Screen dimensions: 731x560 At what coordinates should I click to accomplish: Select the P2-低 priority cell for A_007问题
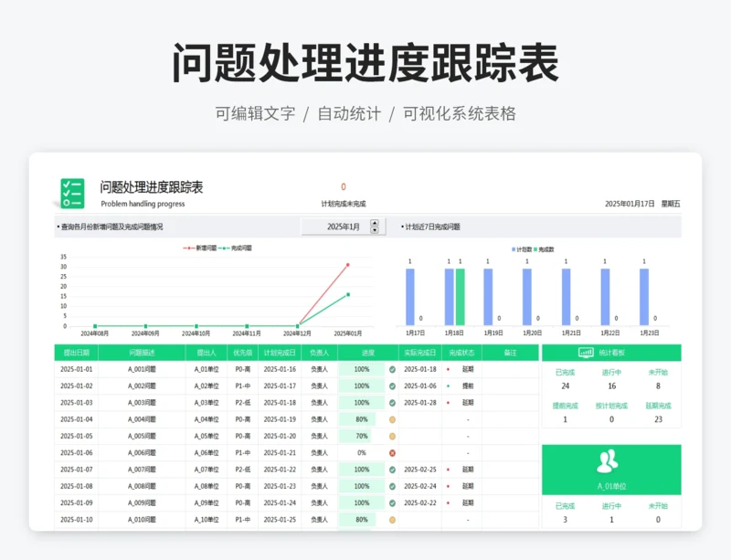coord(242,470)
